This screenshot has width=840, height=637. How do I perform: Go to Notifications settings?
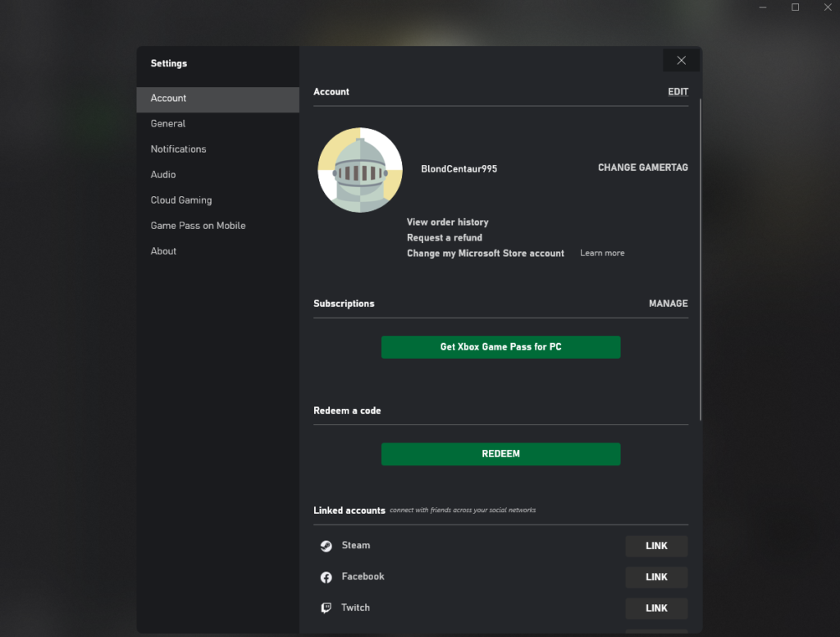217,149
